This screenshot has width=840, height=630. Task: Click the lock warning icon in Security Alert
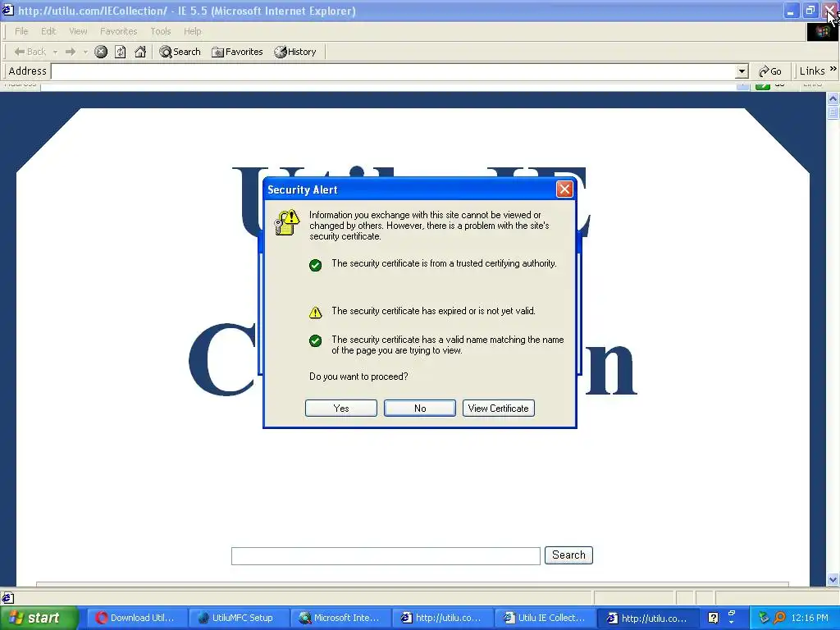[286, 222]
